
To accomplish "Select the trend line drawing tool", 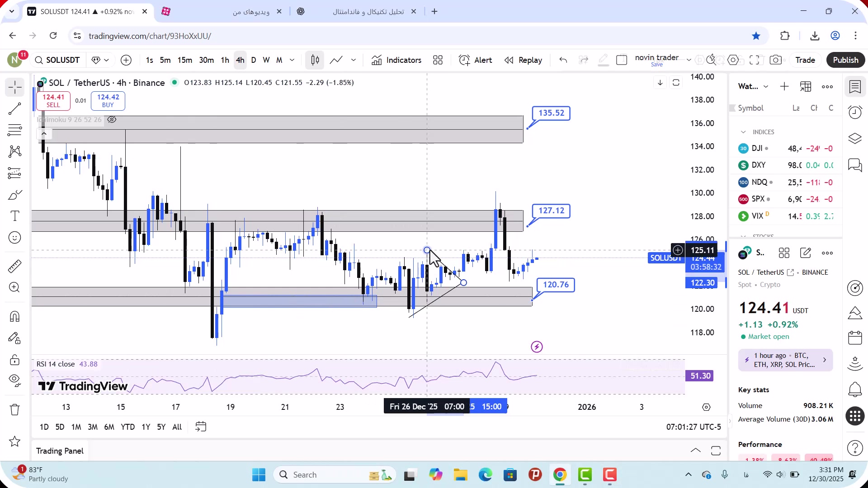I will 14,108.
